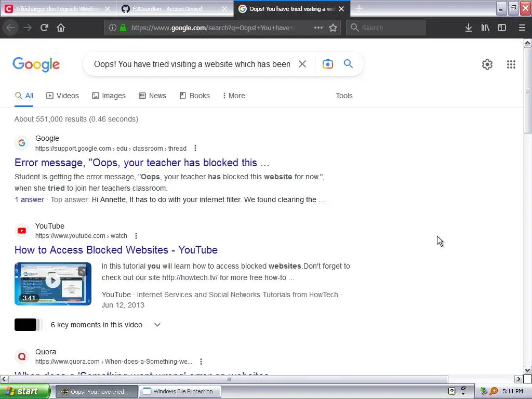
Task: Click the orange magnifier tray icon
Action: click(x=494, y=391)
